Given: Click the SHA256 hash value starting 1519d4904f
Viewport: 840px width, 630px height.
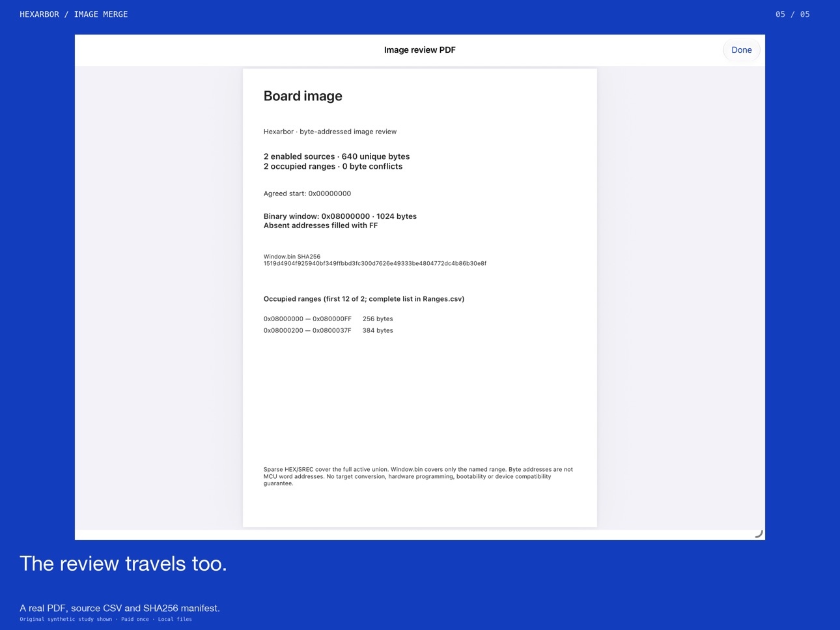Looking at the screenshot, I should [374, 264].
